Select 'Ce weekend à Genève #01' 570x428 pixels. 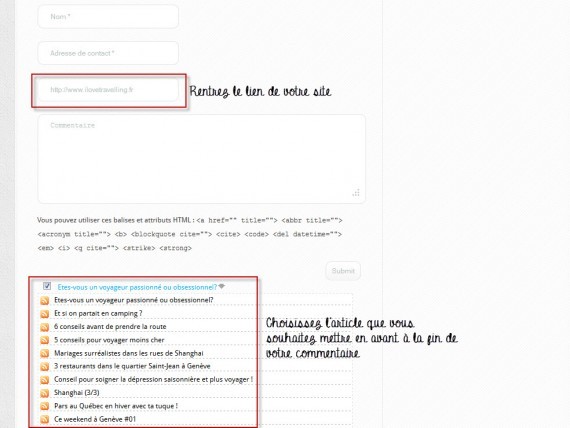(x=95, y=419)
